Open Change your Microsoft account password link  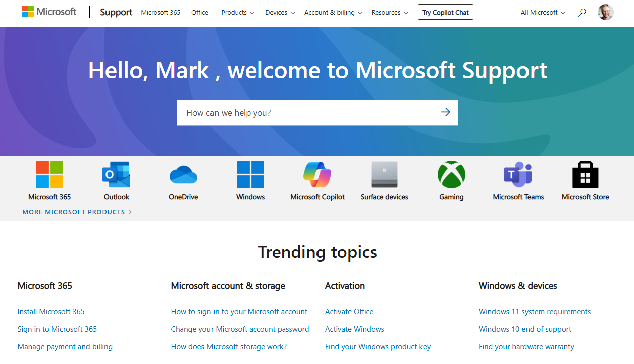(x=240, y=329)
